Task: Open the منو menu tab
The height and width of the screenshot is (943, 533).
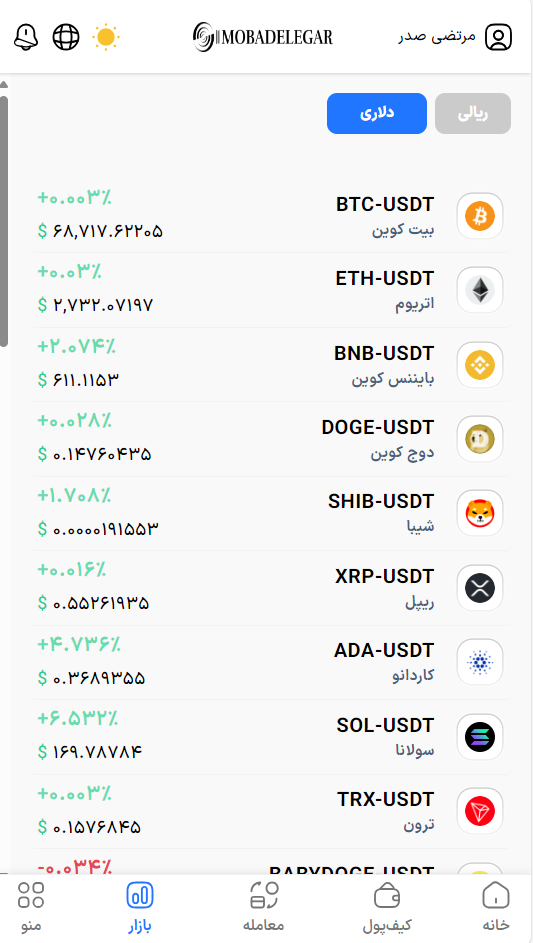Action: (31, 908)
